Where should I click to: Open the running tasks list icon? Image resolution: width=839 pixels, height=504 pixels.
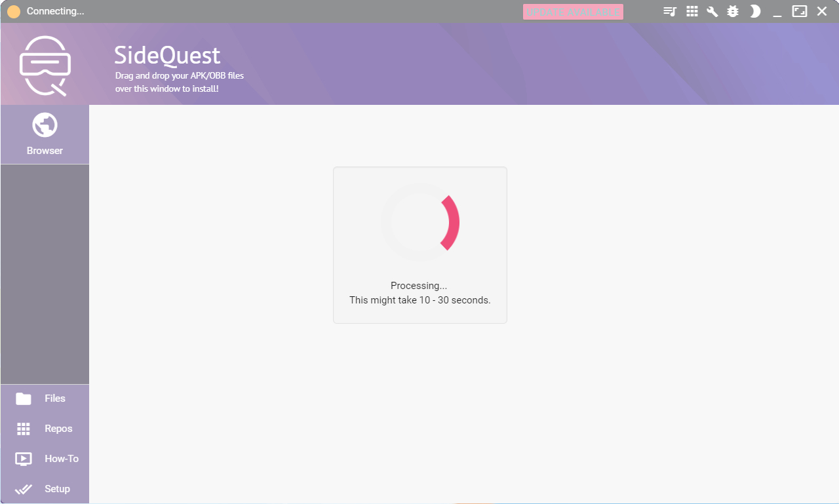coord(669,11)
